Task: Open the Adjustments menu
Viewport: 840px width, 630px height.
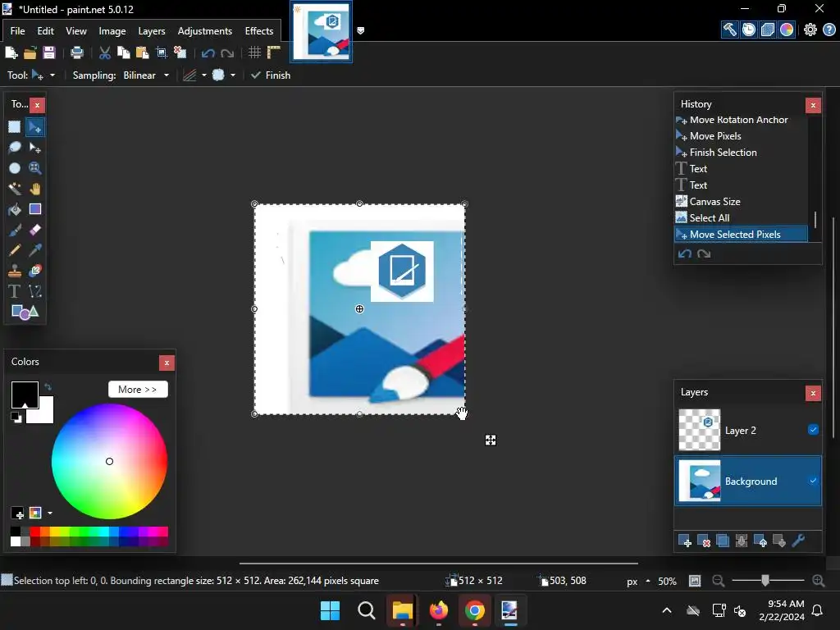Action: (204, 31)
